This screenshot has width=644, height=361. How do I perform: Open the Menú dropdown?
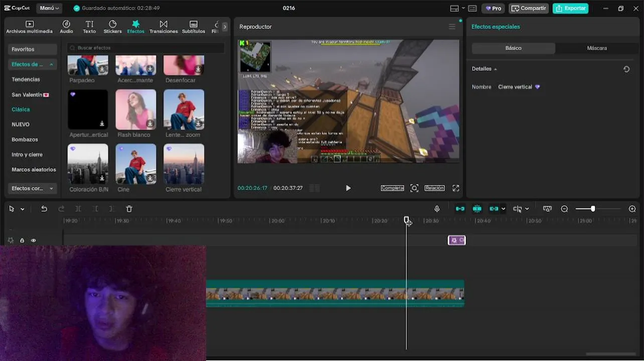tap(49, 8)
